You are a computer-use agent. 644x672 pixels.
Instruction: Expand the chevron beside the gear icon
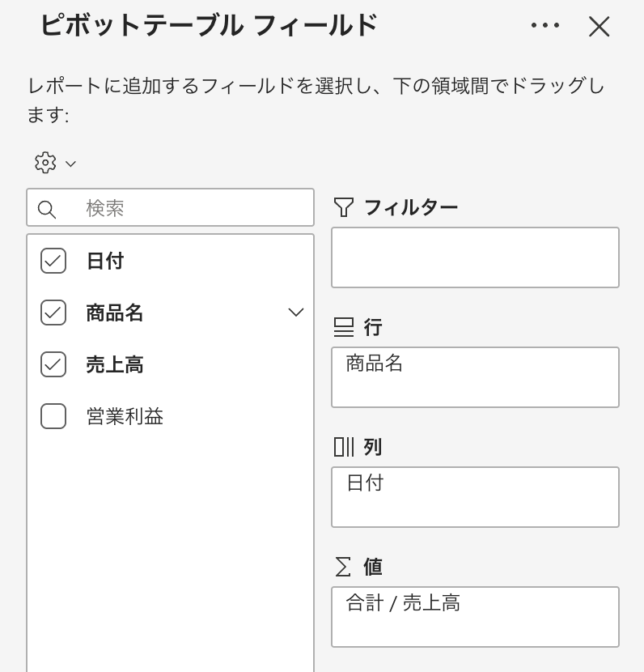[x=70, y=164]
